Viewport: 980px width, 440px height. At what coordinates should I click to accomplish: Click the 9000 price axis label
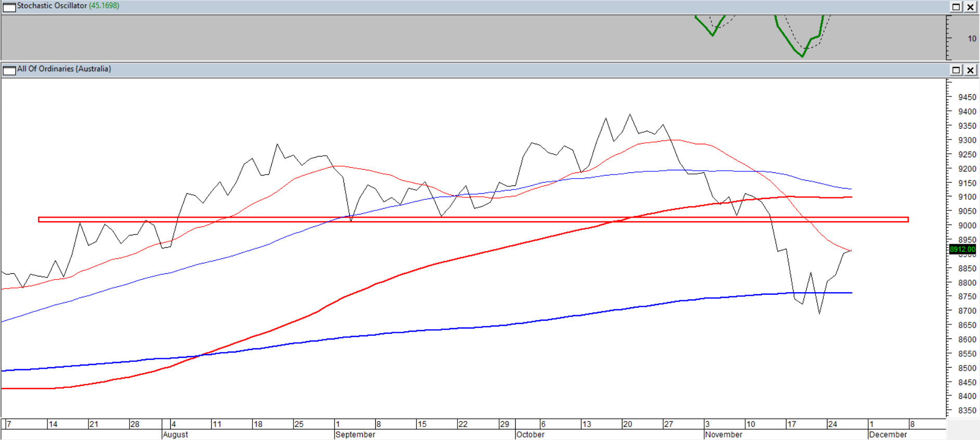(967, 225)
